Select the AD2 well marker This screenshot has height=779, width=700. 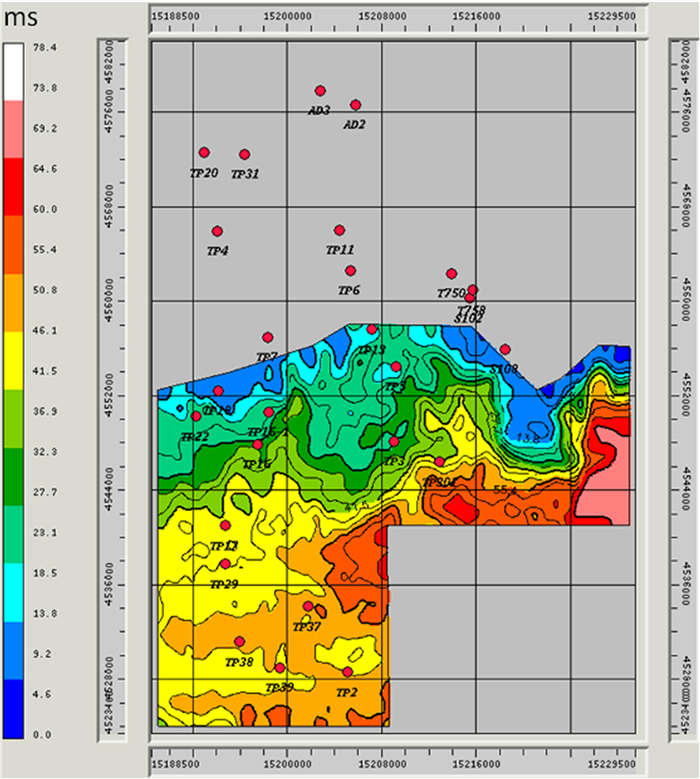click(355, 105)
